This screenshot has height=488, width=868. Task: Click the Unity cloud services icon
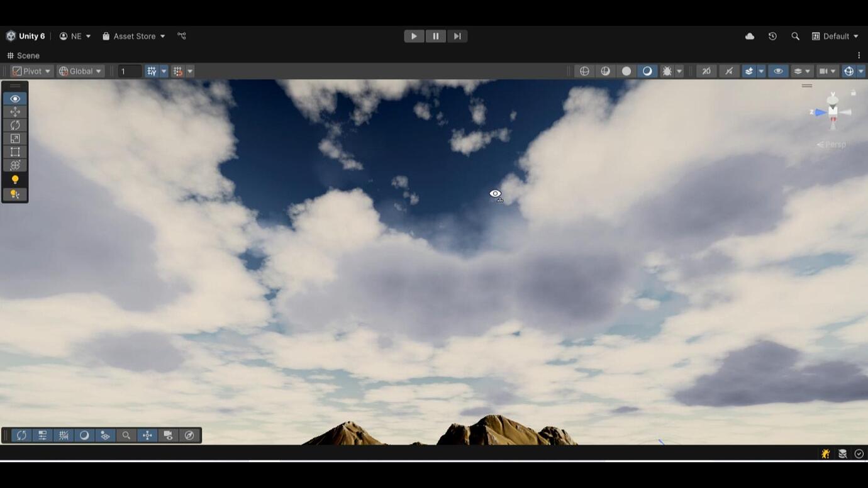point(749,36)
